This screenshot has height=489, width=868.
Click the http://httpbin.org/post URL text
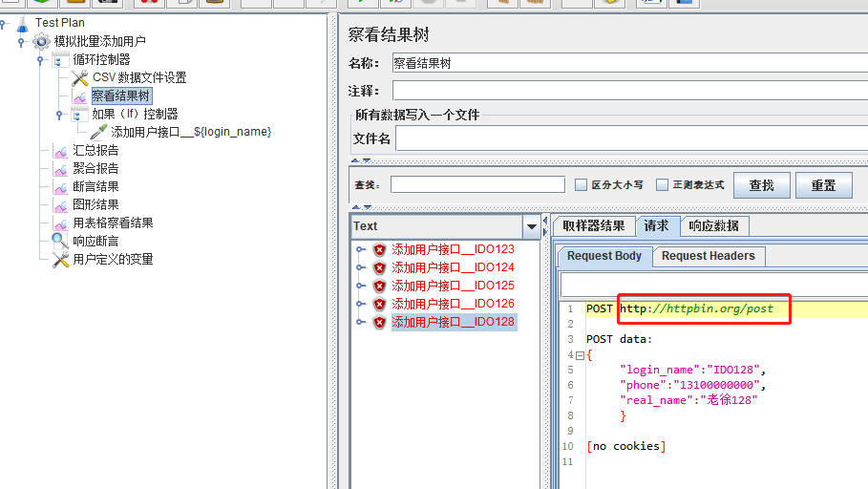pyautogui.click(x=696, y=309)
